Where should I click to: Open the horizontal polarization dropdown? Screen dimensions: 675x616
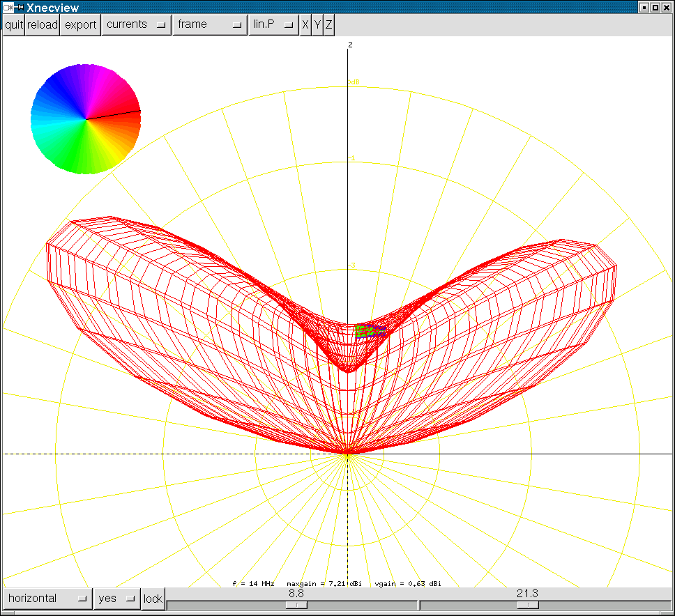pyautogui.click(x=47, y=599)
